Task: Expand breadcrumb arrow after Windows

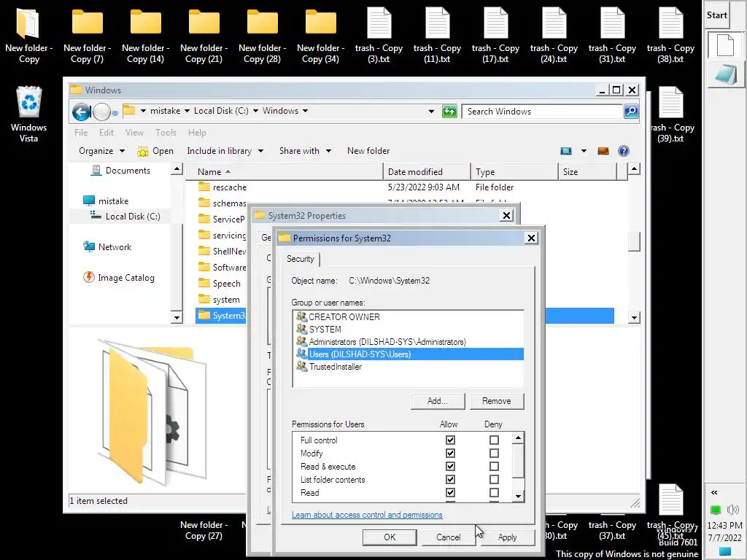Action: [305, 111]
